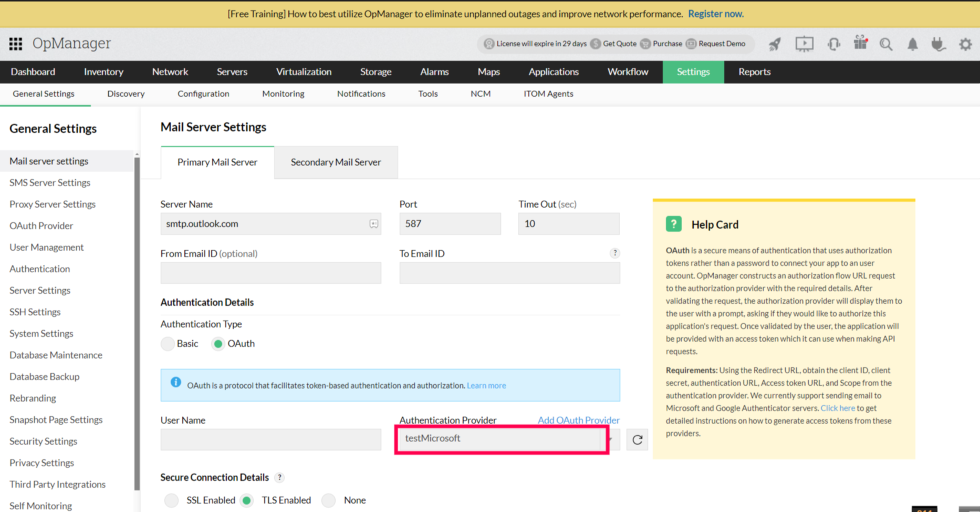Click the Server Name input field
980x512 pixels.
coord(271,224)
